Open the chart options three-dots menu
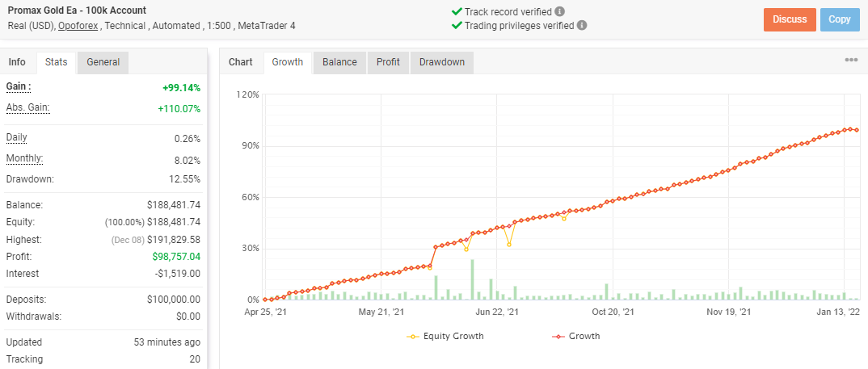The width and height of the screenshot is (868, 369). point(851,60)
